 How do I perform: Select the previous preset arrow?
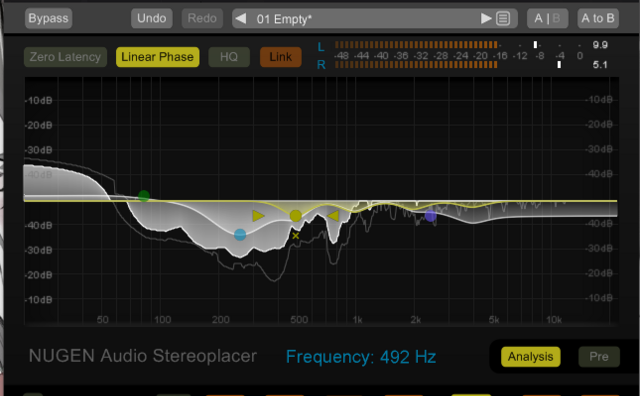[241, 19]
